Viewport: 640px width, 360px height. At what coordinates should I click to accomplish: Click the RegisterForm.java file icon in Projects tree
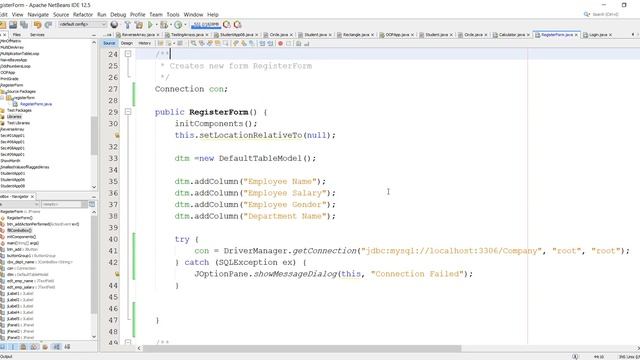pos(16,104)
